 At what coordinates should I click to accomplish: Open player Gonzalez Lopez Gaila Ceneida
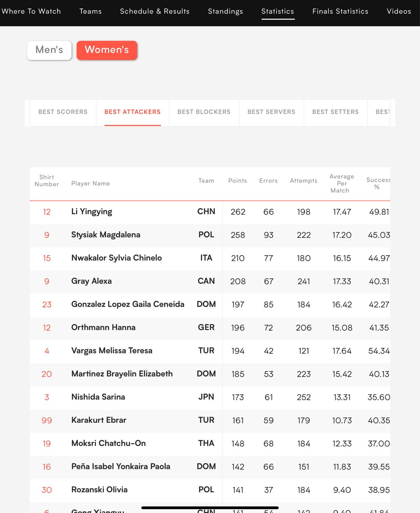tap(128, 304)
